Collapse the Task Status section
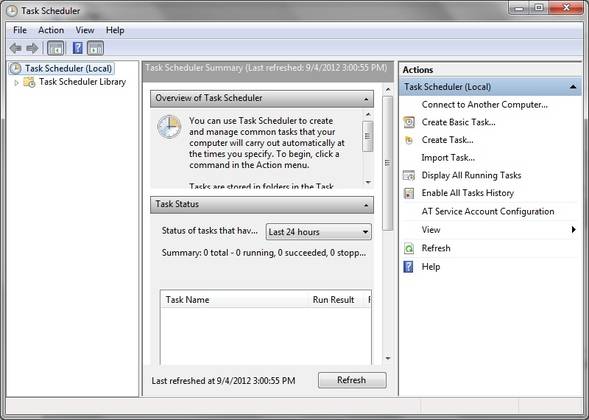The image size is (589, 420). point(366,205)
